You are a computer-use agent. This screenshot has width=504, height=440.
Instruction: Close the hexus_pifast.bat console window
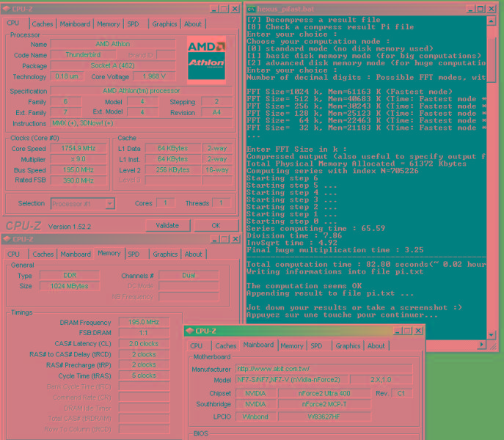pos(492,9)
